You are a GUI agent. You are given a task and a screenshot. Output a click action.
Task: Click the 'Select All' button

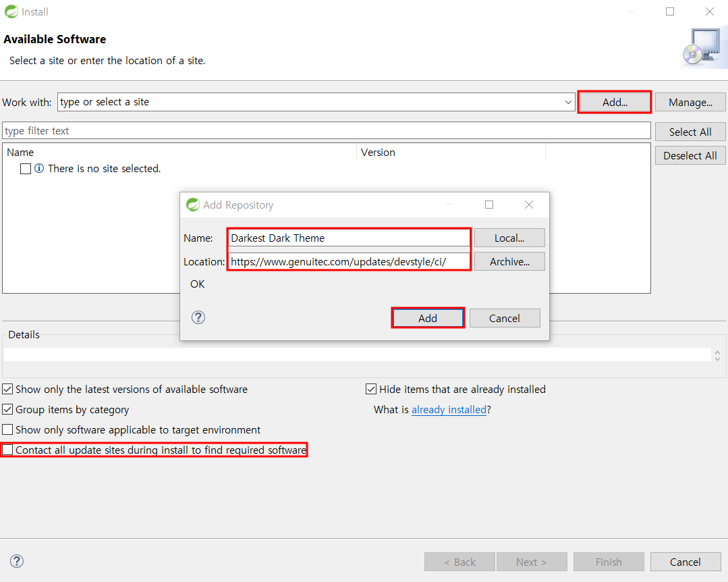[690, 132]
